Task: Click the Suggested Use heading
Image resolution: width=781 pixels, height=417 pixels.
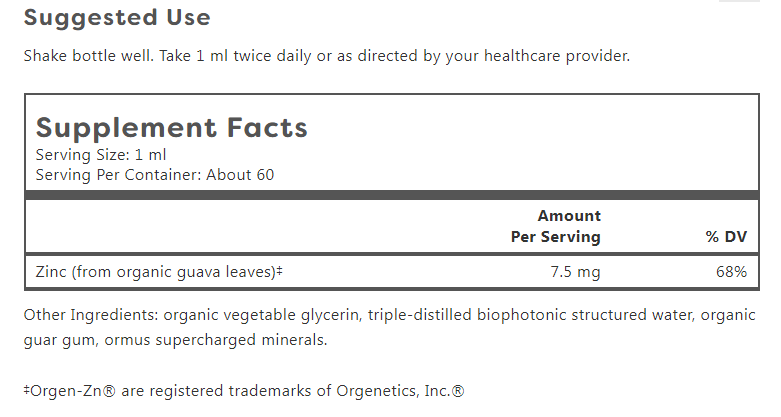Action: (117, 18)
